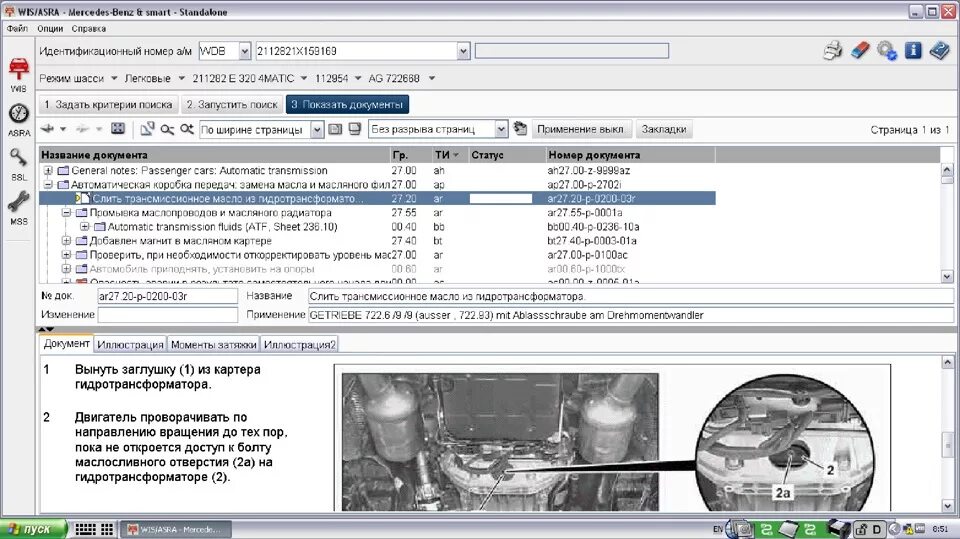The height and width of the screenshot is (539, 960).
Task: Click document number bb00.40-p-0236-10a
Action: pyautogui.click(x=592, y=227)
